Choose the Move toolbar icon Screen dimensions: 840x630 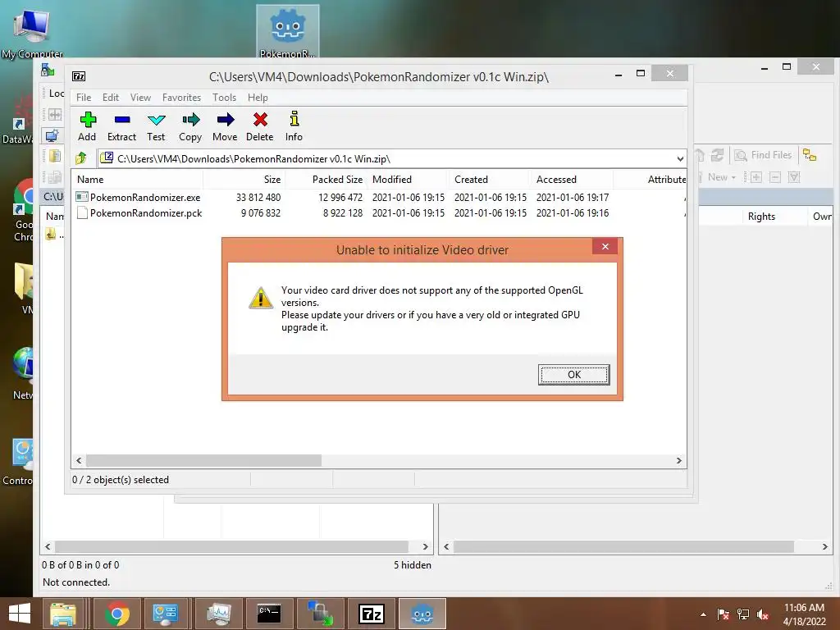point(225,126)
